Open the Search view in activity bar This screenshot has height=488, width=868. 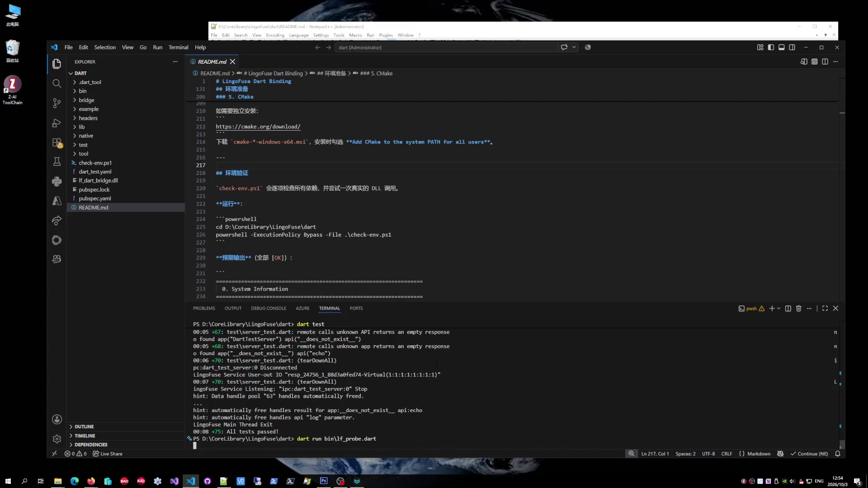pyautogui.click(x=57, y=84)
